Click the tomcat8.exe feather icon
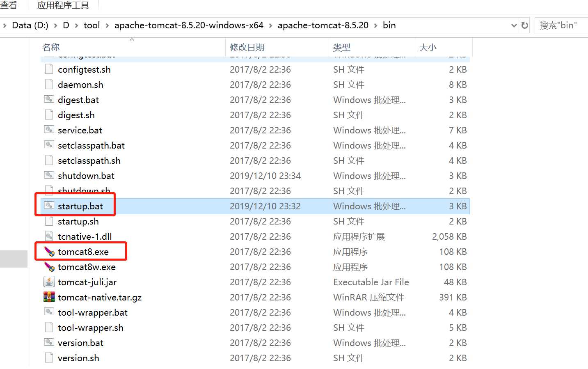588x369 pixels. click(49, 251)
